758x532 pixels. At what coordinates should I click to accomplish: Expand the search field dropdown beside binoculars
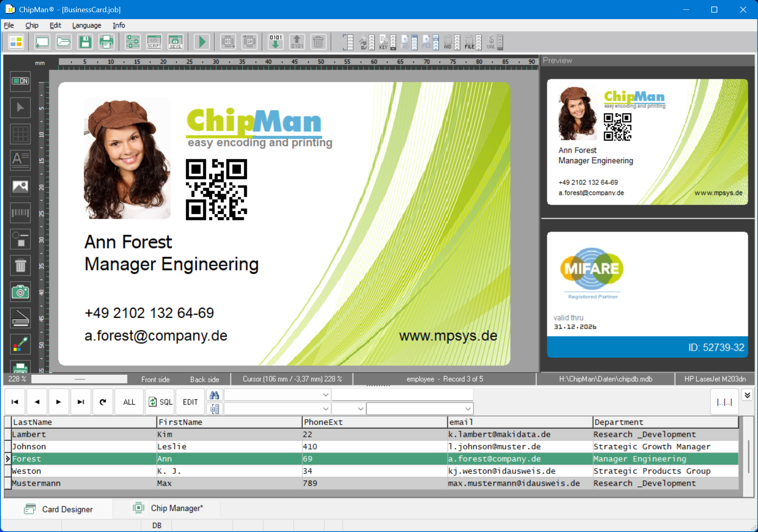pyautogui.click(x=325, y=395)
